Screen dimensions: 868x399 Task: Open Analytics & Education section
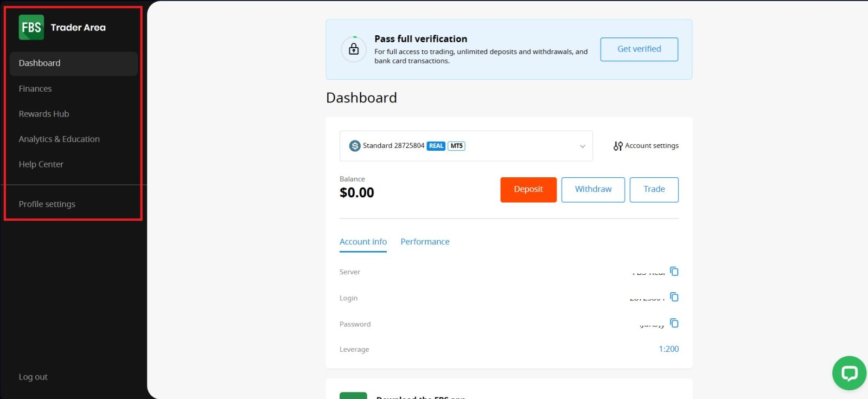(59, 139)
